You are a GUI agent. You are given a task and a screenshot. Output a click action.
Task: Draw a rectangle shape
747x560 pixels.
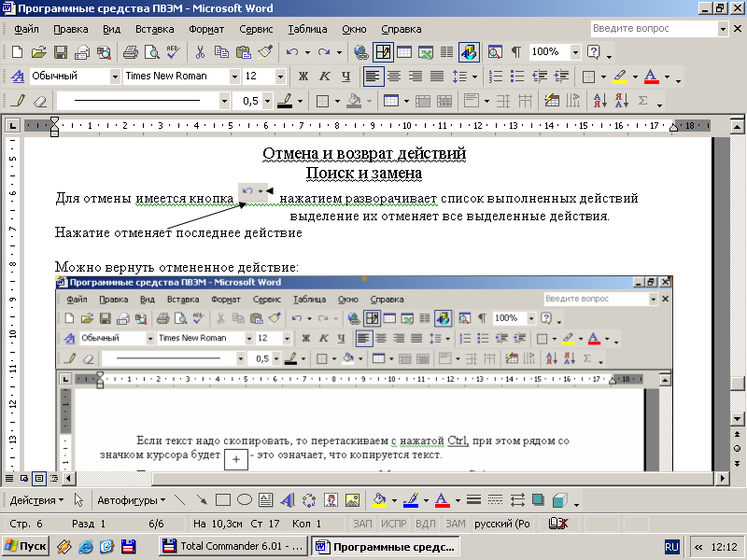223,500
